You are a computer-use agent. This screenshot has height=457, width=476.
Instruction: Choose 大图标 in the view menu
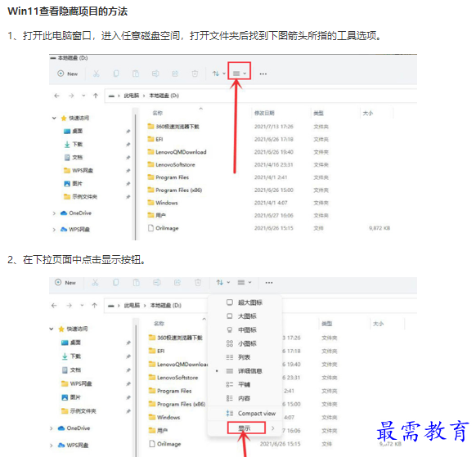[245, 316]
